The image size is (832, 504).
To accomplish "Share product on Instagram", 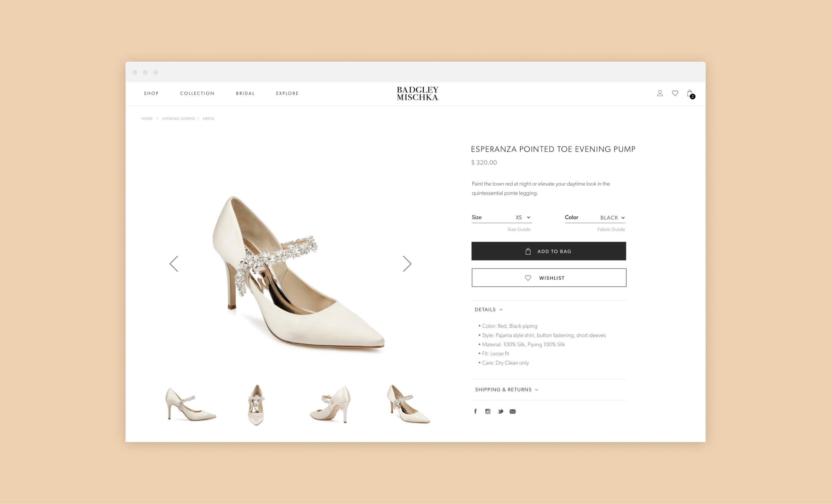I will coord(488,411).
